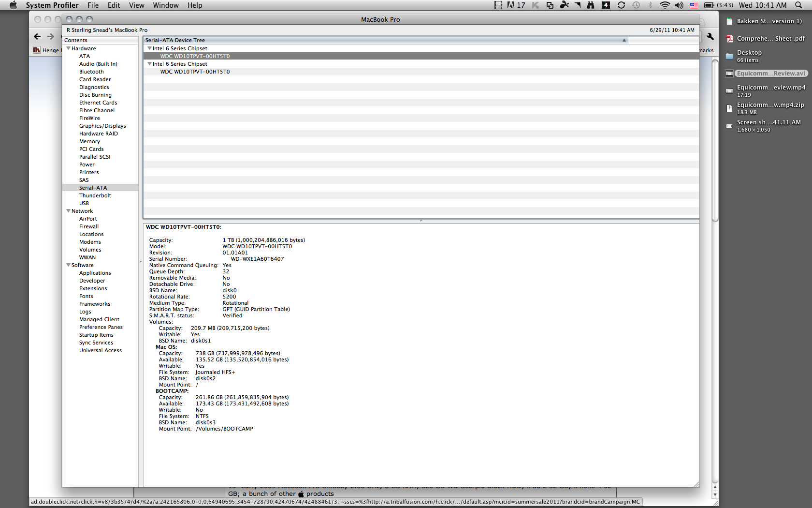Select Thunderbolt in the Hardware list
The width and height of the screenshot is (812, 508).
coord(95,195)
